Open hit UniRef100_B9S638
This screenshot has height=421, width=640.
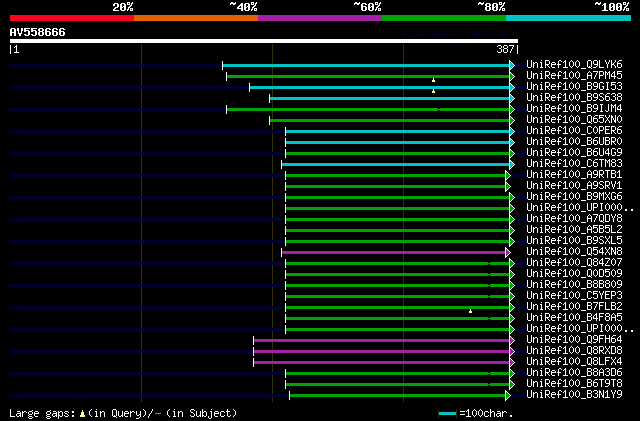pyautogui.click(x=574, y=98)
